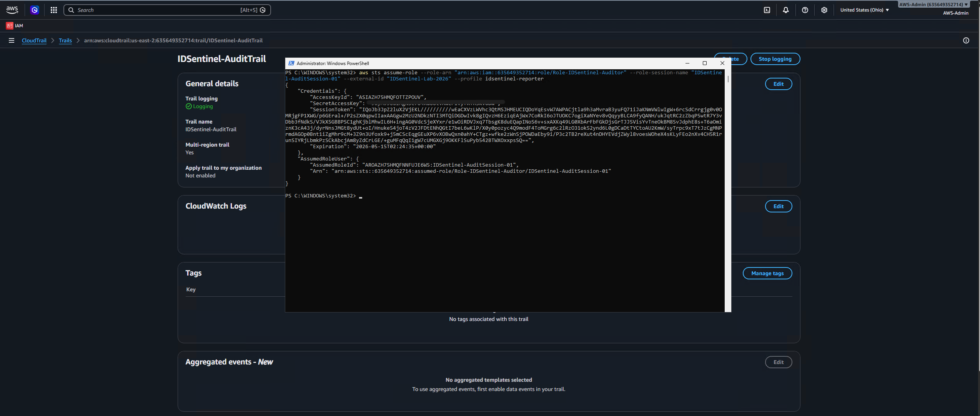980x416 pixels.
Task: Click the last PowerShell prompt line
Action: click(324, 196)
